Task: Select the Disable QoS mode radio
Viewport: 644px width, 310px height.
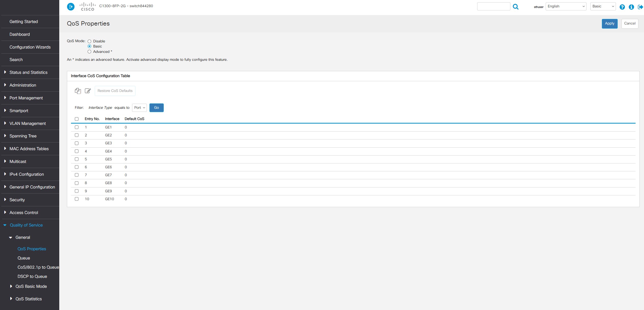Action: tap(89, 41)
